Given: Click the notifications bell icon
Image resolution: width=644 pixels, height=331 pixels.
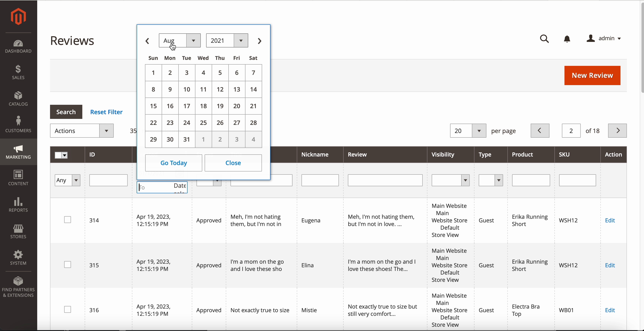Looking at the screenshot, I should point(567,39).
